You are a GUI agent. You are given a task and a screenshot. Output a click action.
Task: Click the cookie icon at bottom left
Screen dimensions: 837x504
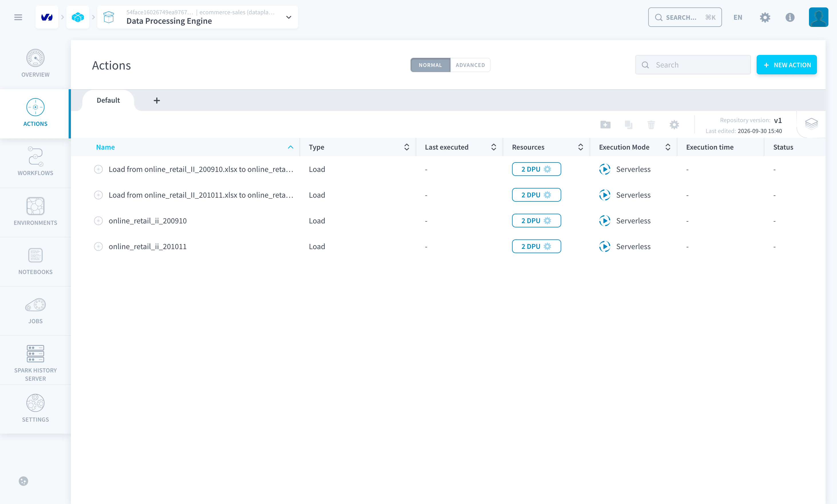click(23, 481)
